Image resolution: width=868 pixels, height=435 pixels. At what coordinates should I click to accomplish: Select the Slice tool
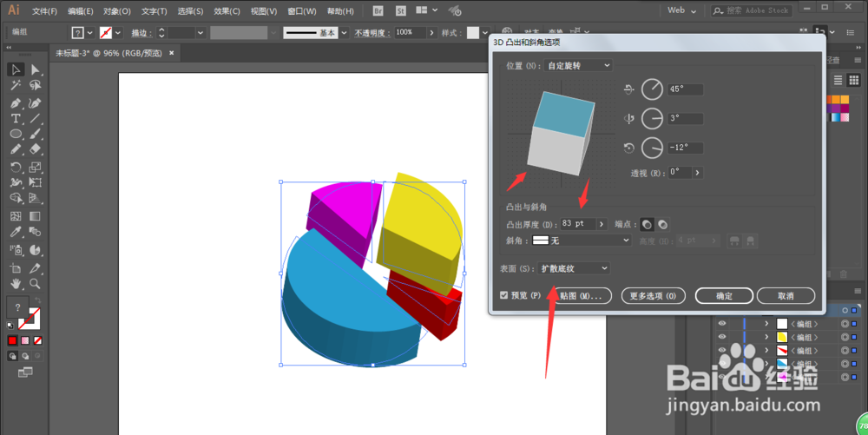tap(35, 268)
